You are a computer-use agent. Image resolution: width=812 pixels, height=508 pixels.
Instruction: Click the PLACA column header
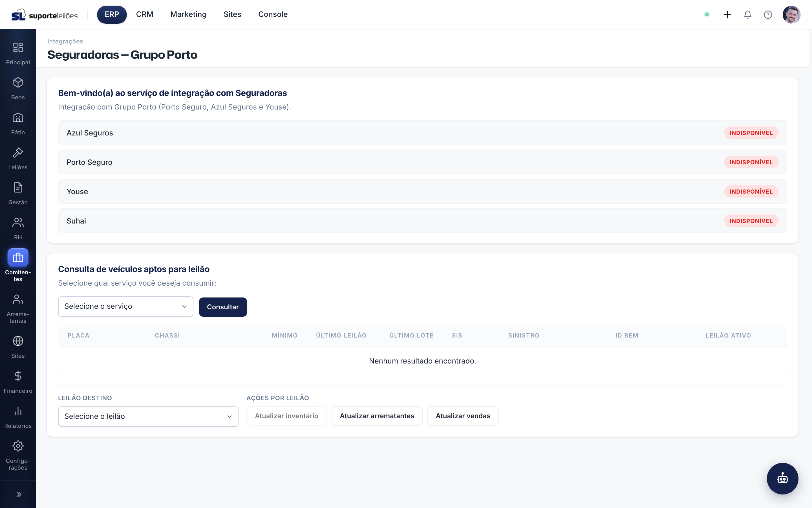(x=78, y=335)
